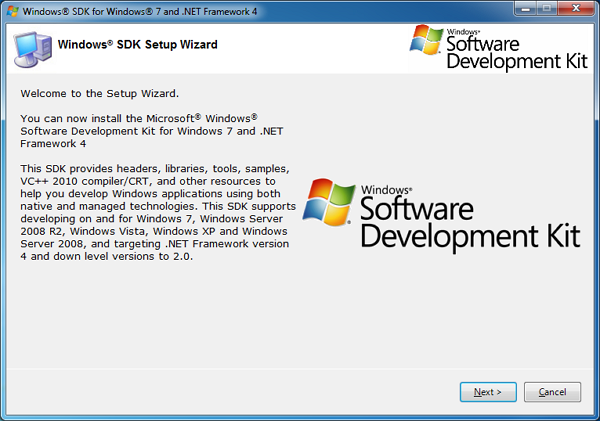
Task: Click the large center Windows SDK logo
Action: tap(441, 214)
